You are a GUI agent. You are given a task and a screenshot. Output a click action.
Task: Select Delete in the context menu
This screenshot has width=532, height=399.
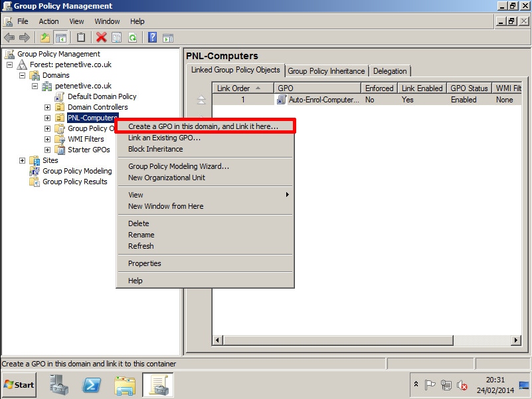(205, 223)
